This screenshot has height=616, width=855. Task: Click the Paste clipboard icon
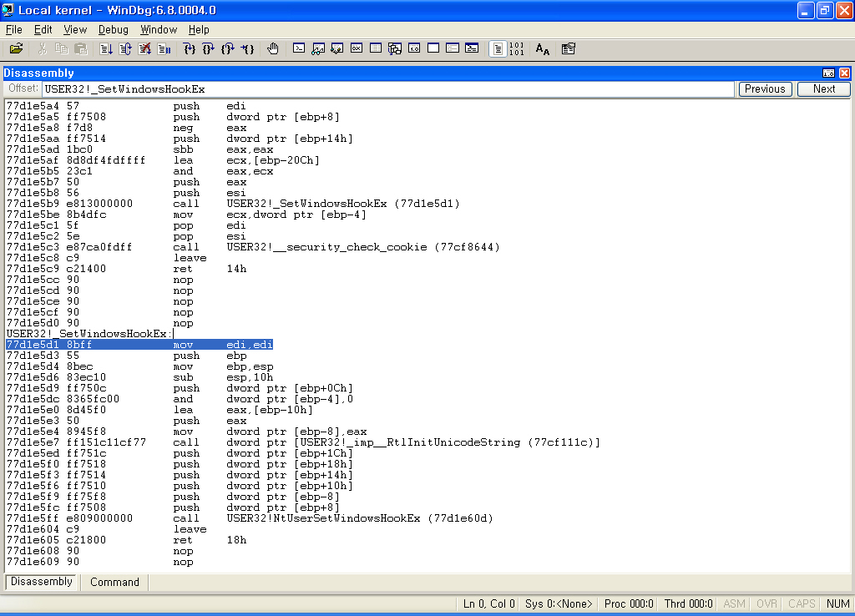81,49
